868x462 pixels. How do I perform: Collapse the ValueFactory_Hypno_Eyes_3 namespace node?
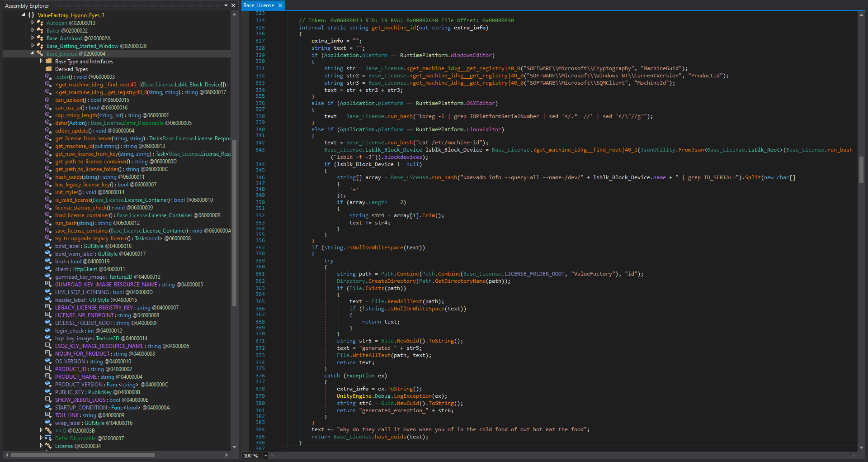(24, 15)
